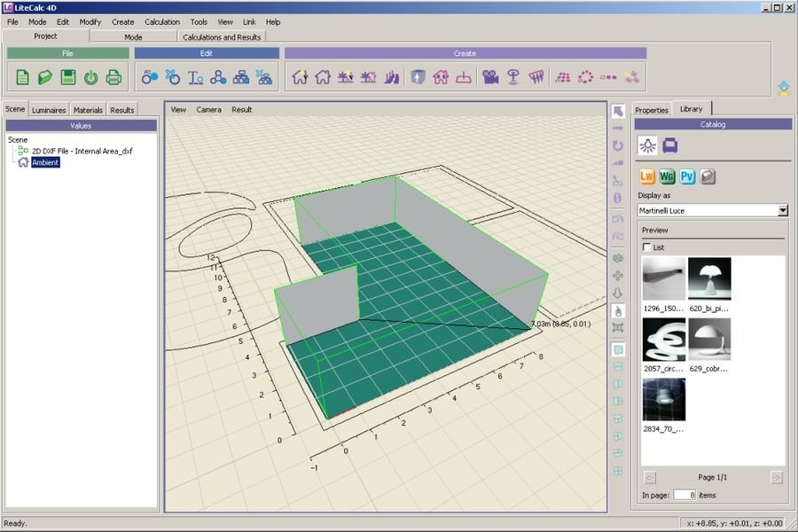Image resolution: width=798 pixels, height=532 pixels.
Task: Click the Print icon in the File group
Action: point(113,77)
